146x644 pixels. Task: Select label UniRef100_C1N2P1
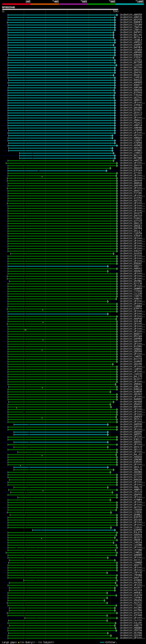coord(131,140)
